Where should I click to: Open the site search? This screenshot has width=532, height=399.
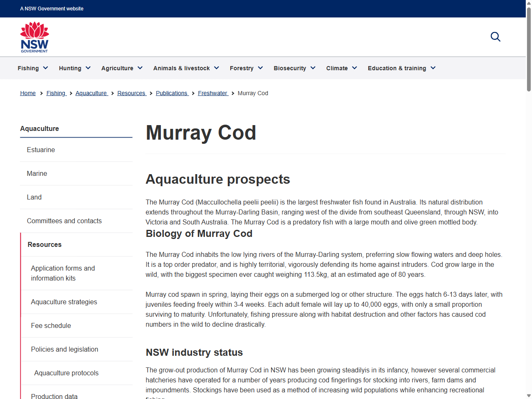(x=495, y=37)
